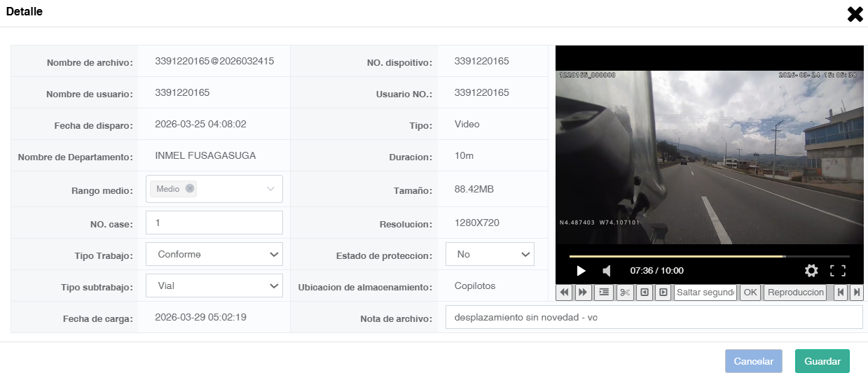Click the video progress bar
This screenshot has height=380, width=868.
point(710,256)
